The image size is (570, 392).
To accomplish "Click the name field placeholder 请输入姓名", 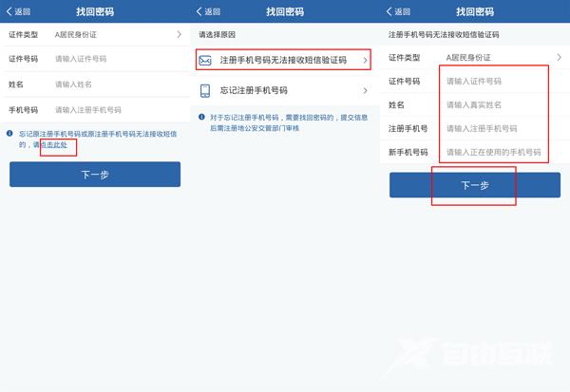I will pos(73,84).
